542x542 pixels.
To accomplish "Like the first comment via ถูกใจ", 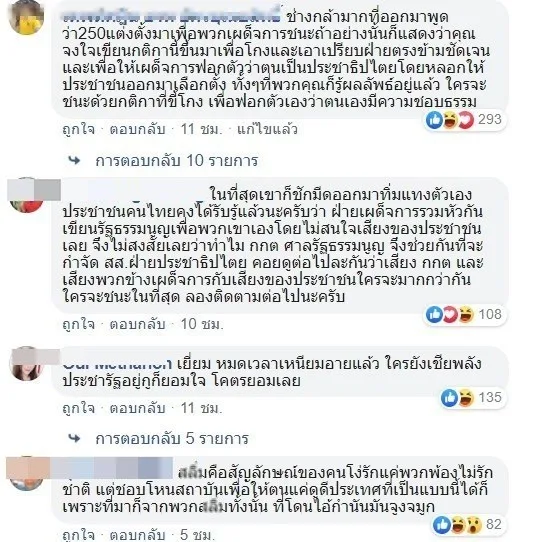I will [x=78, y=129].
